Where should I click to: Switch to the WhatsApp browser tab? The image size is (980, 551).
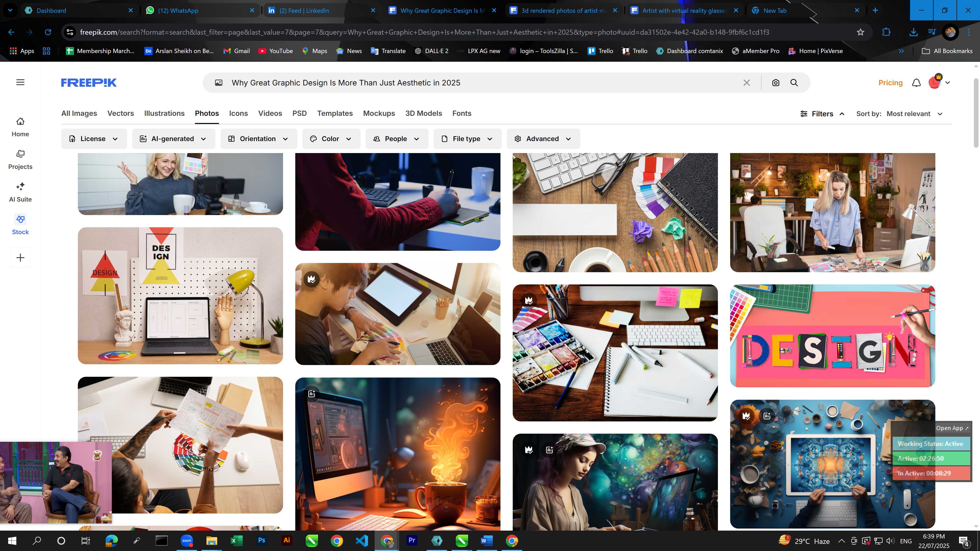[201, 10]
